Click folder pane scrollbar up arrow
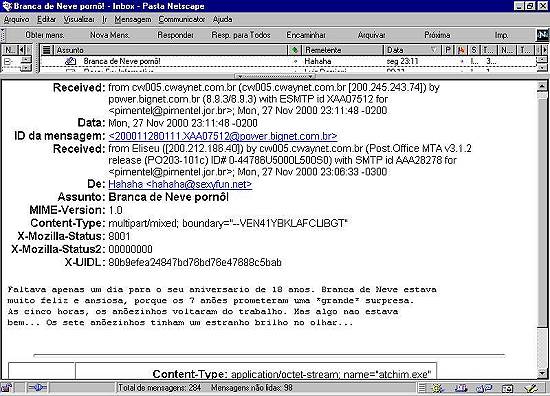Image resolution: width=550 pixels, height=396 pixels. coord(26,59)
